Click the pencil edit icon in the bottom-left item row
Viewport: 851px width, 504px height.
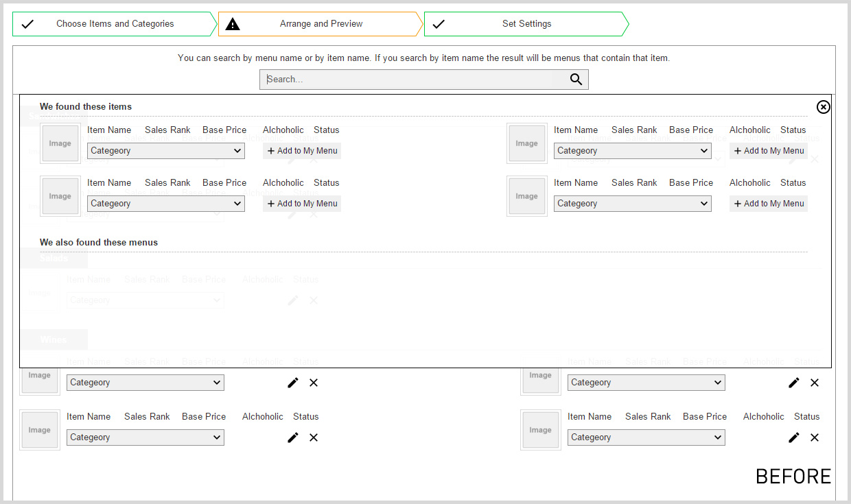(293, 437)
